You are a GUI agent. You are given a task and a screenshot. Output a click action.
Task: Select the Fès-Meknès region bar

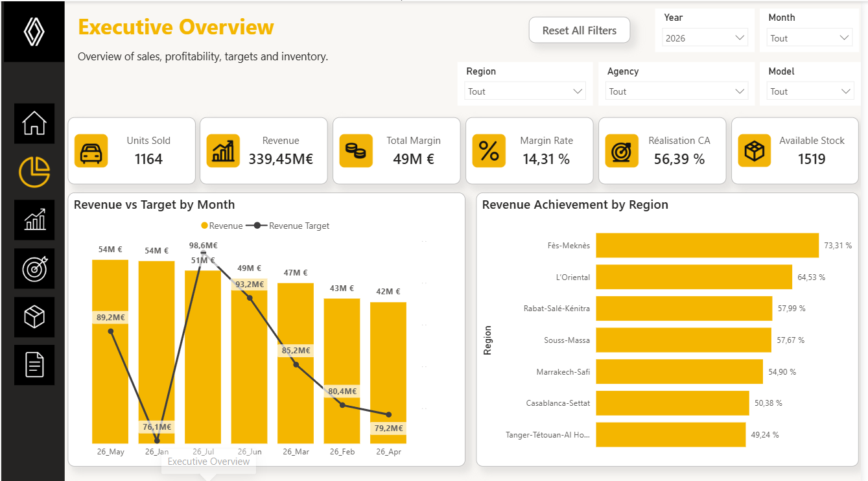point(707,246)
